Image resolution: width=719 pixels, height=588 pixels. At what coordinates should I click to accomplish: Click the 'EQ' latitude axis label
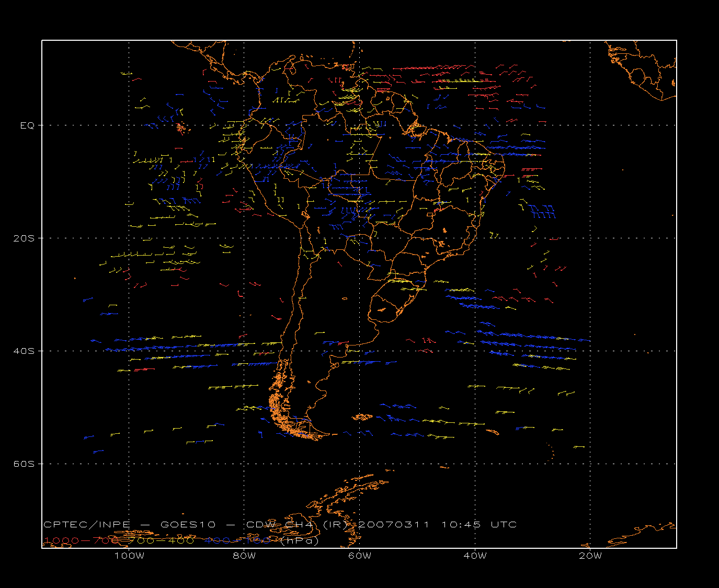tap(27, 125)
